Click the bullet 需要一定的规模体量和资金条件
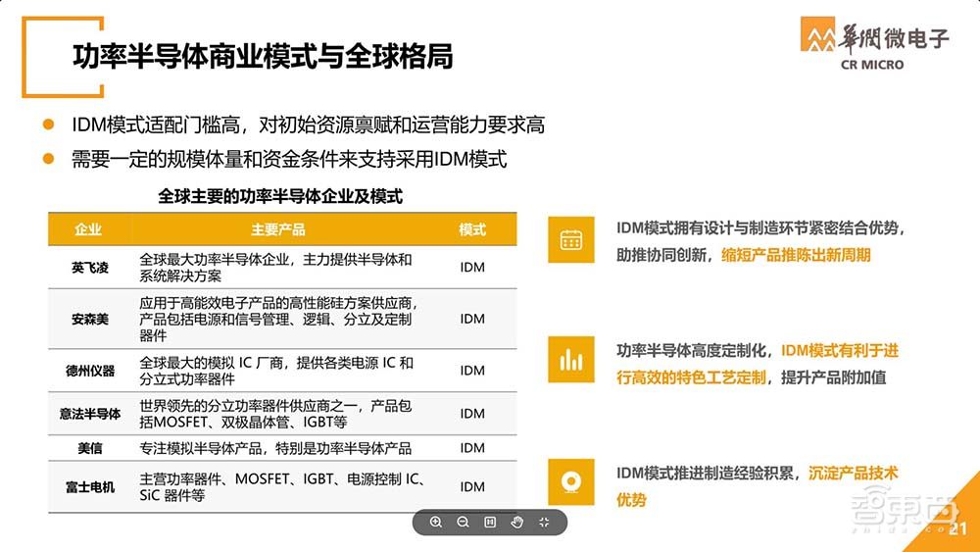The height and width of the screenshot is (552, 980). (289, 160)
